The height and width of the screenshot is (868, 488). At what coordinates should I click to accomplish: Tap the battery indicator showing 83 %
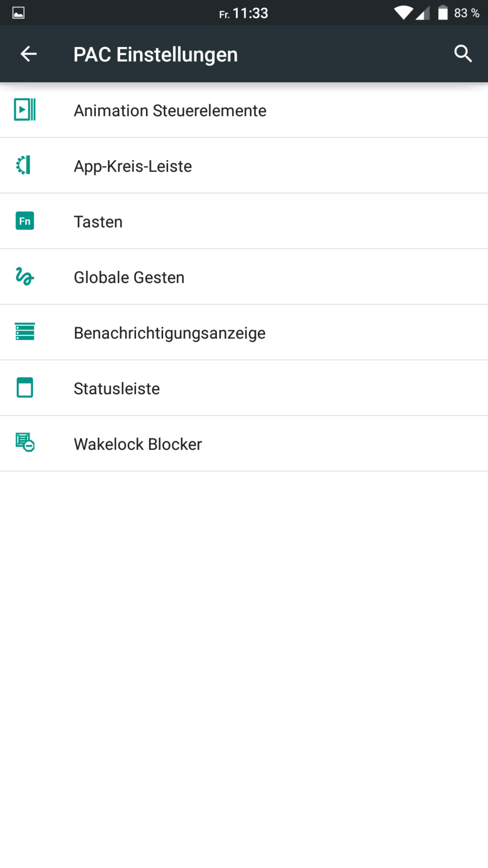[x=458, y=13]
